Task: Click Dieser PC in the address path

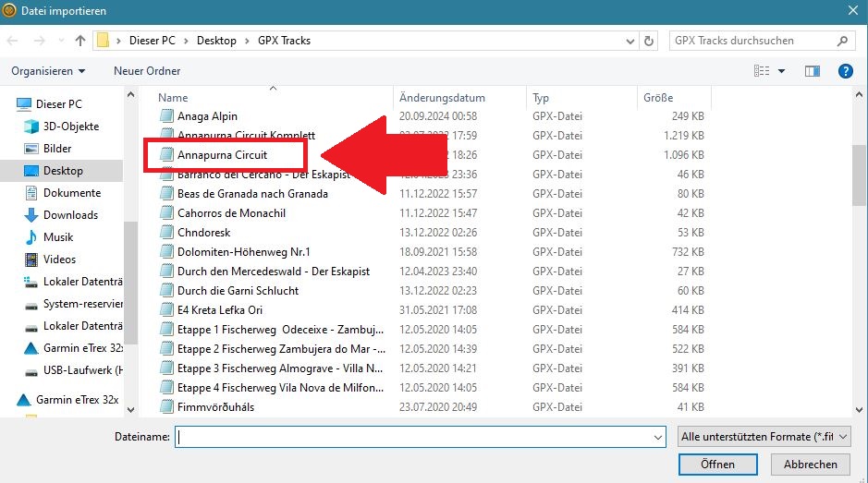Action: pyautogui.click(x=152, y=41)
